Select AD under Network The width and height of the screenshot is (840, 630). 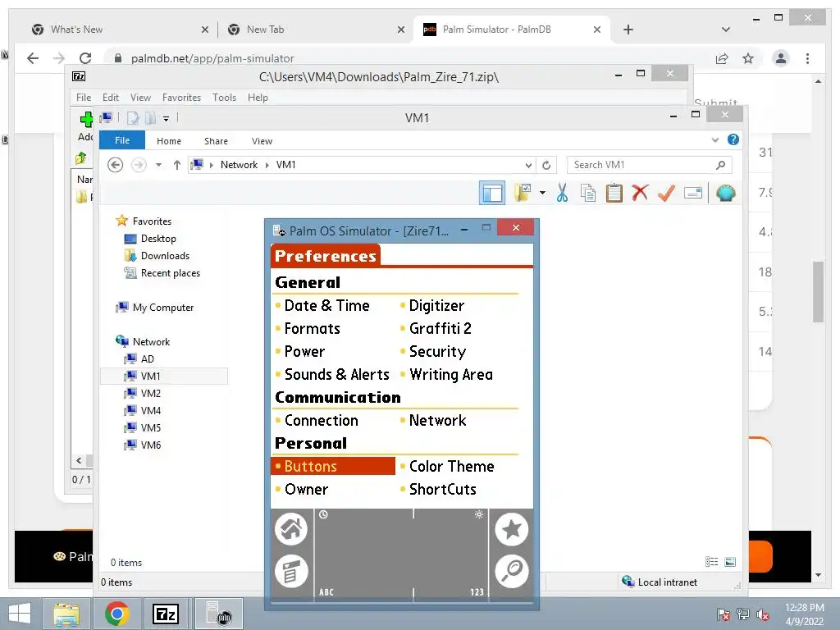(x=148, y=359)
